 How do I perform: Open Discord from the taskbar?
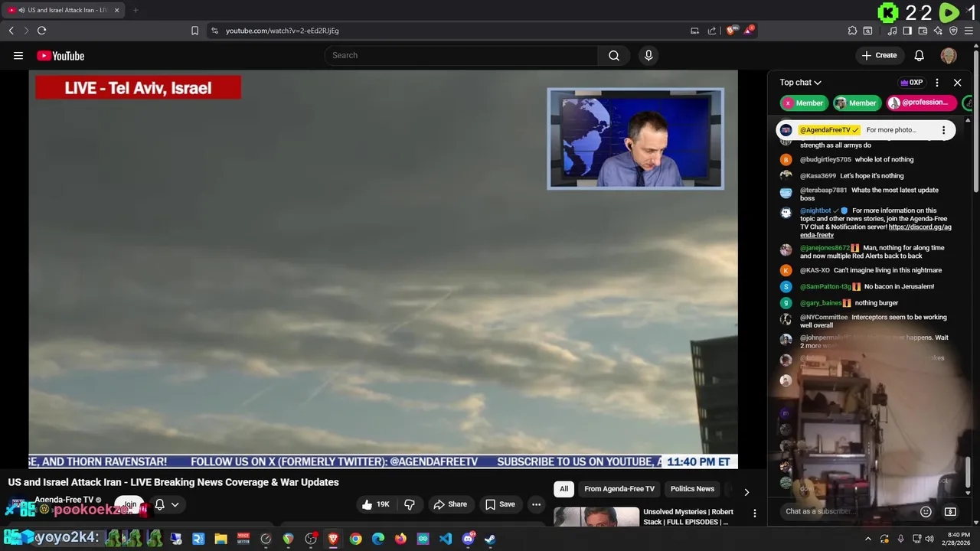tap(468, 539)
